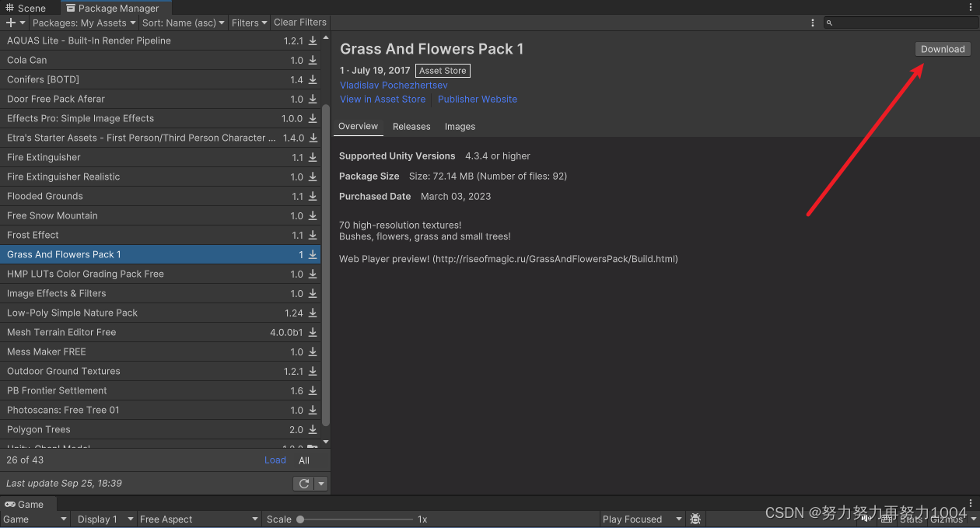
Task: Open the plus add-package dropdown
Action: (x=16, y=23)
